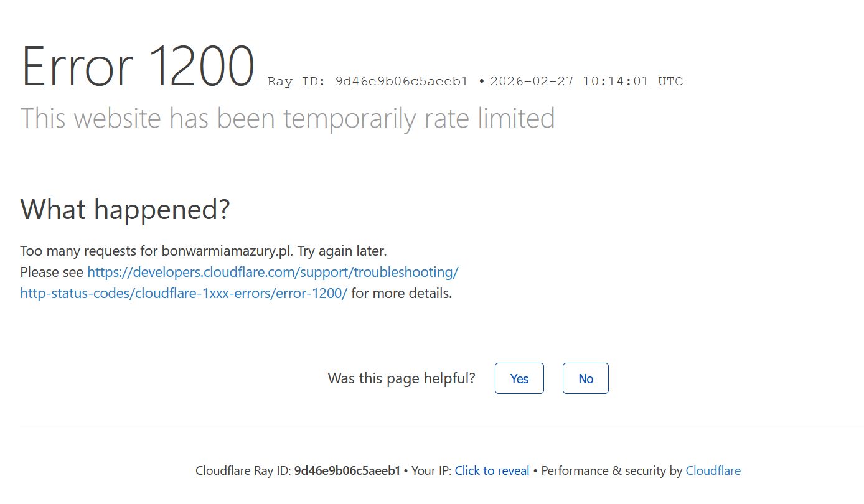The height and width of the screenshot is (504, 864).
Task: Click the Your IP label in footer
Action: pos(431,471)
